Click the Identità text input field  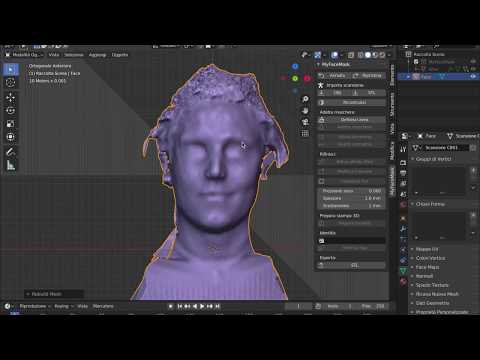[x=352, y=241]
